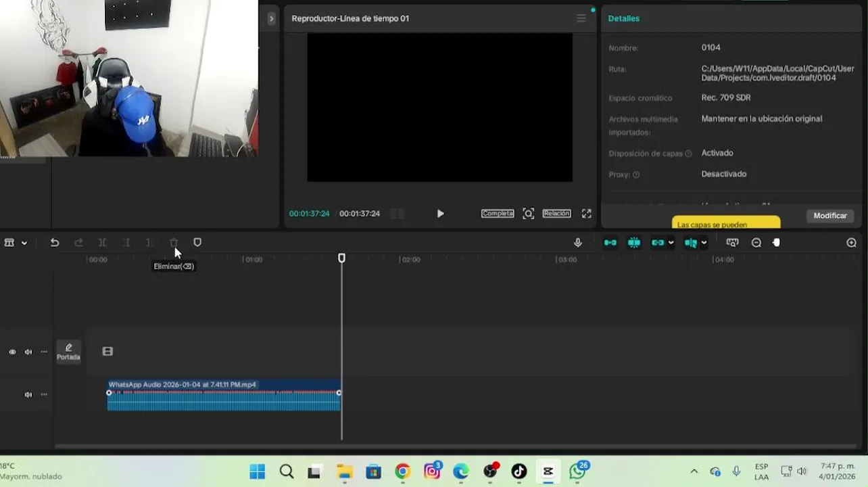Open the player hamburger menu
868x487 pixels.
[x=581, y=18]
